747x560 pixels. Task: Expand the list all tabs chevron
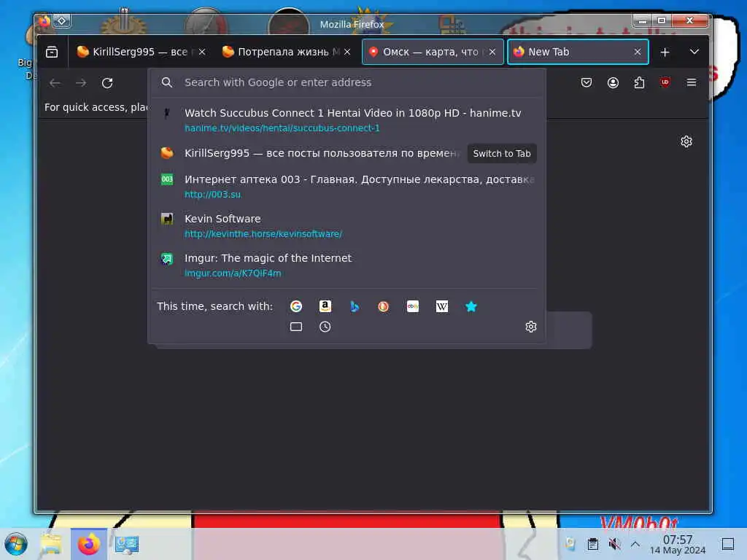(x=694, y=52)
